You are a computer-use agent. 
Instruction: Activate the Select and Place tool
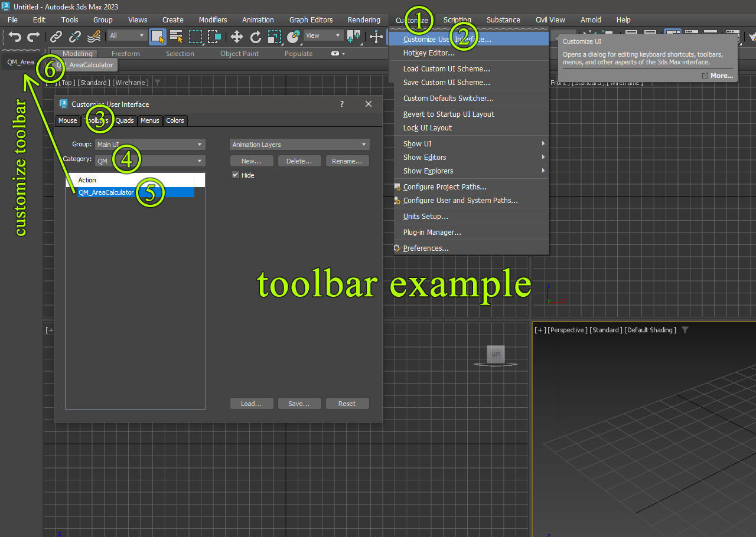(294, 37)
